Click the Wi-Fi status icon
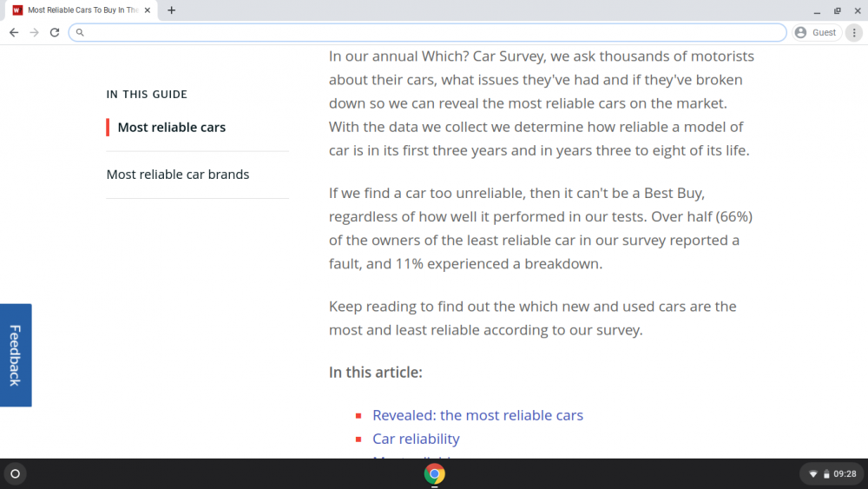 pos(813,474)
